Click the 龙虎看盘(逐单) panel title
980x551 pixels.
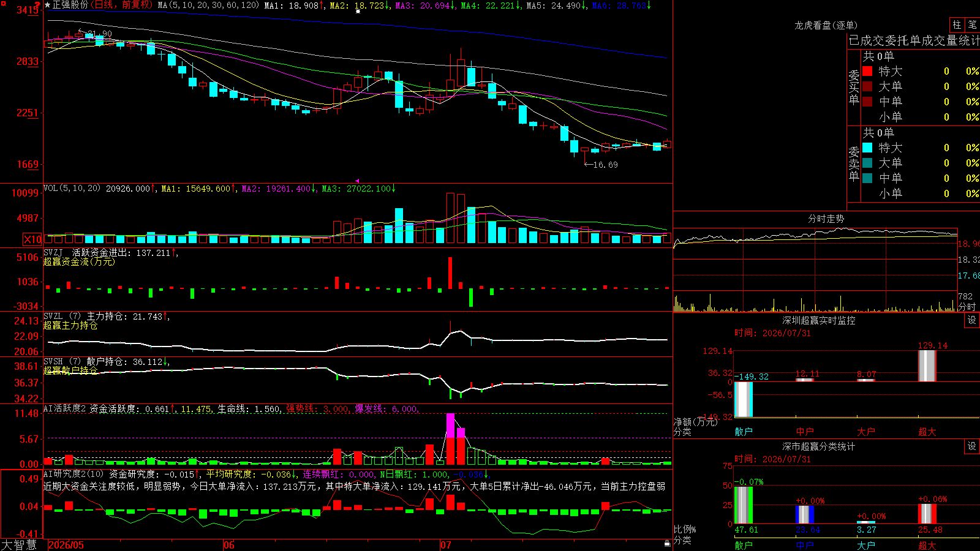click(826, 25)
